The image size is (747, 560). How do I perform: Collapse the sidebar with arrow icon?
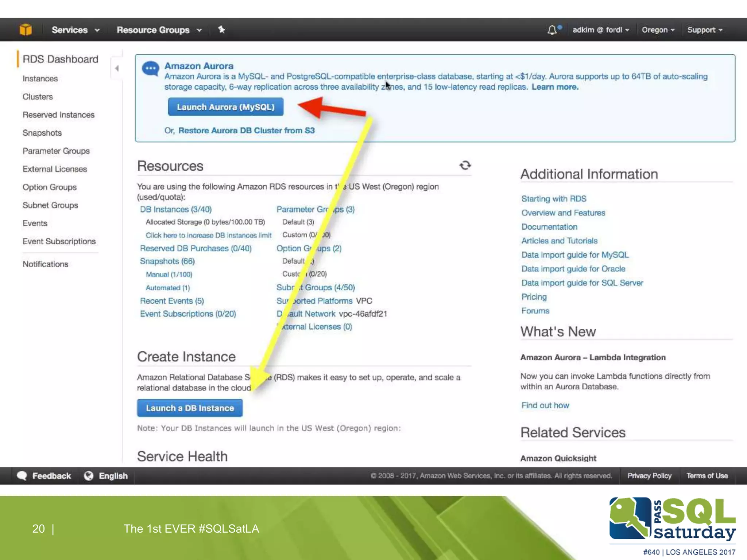tap(117, 68)
